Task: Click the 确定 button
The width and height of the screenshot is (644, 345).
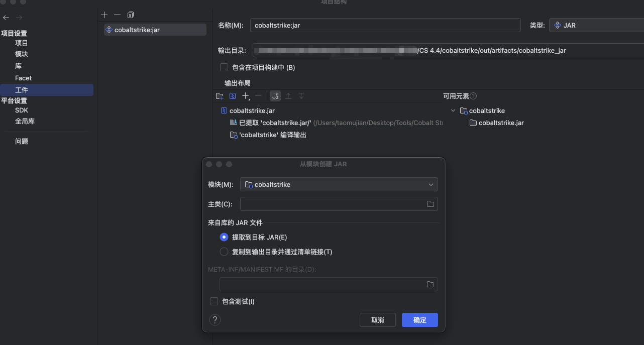Action: pos(419,320)
